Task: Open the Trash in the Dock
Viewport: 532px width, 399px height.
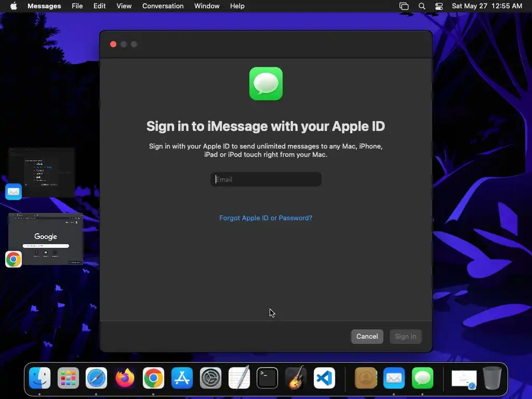Action: tap(493, 378)
